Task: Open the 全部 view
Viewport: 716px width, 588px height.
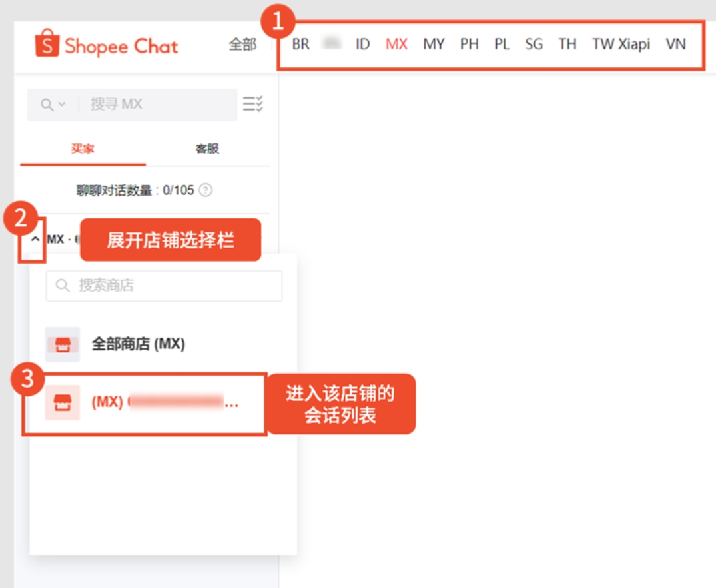Action: [x=244, y=44]
